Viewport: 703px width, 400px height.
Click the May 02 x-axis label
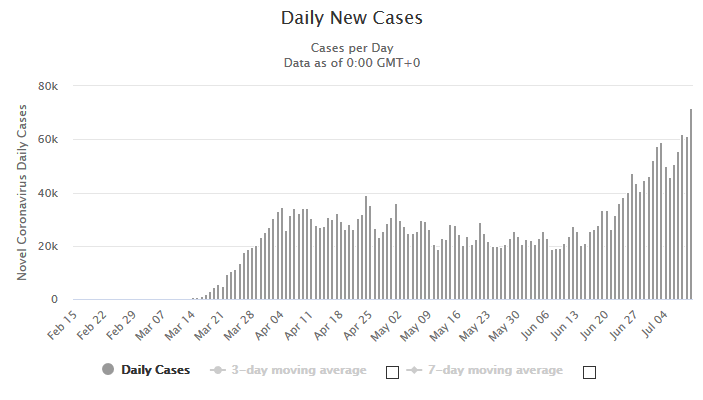(386, 326)
